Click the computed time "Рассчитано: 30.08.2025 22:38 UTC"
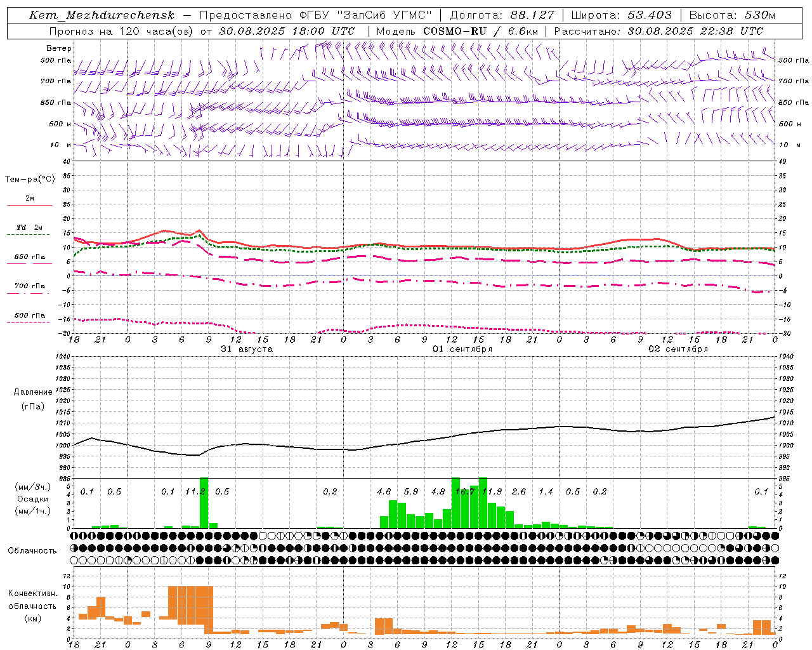 [658, 31]
